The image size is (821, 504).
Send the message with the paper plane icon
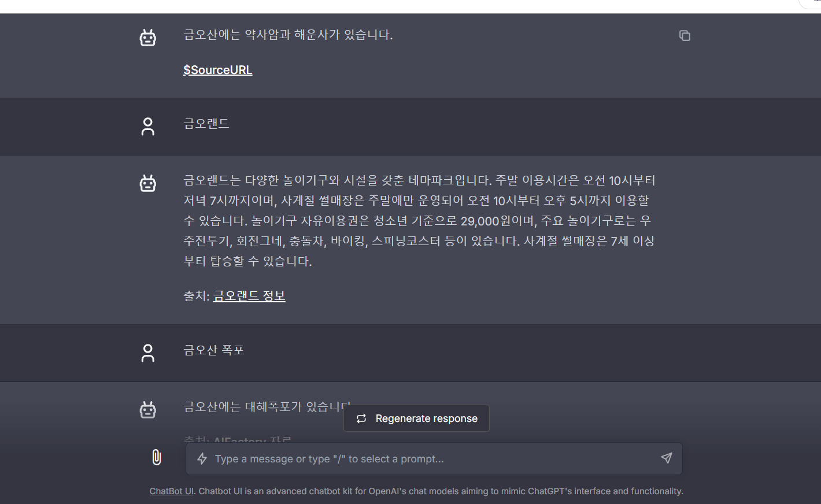click(667, 458)
